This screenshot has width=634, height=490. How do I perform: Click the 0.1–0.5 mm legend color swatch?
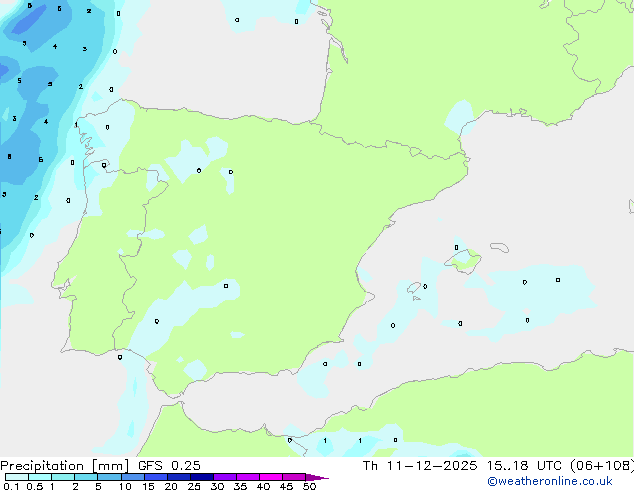tap(17, 477)
